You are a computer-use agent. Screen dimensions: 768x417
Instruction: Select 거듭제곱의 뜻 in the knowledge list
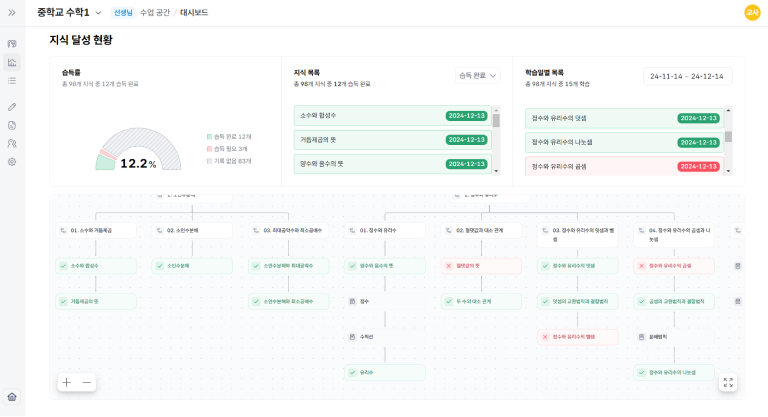point(391,140)
